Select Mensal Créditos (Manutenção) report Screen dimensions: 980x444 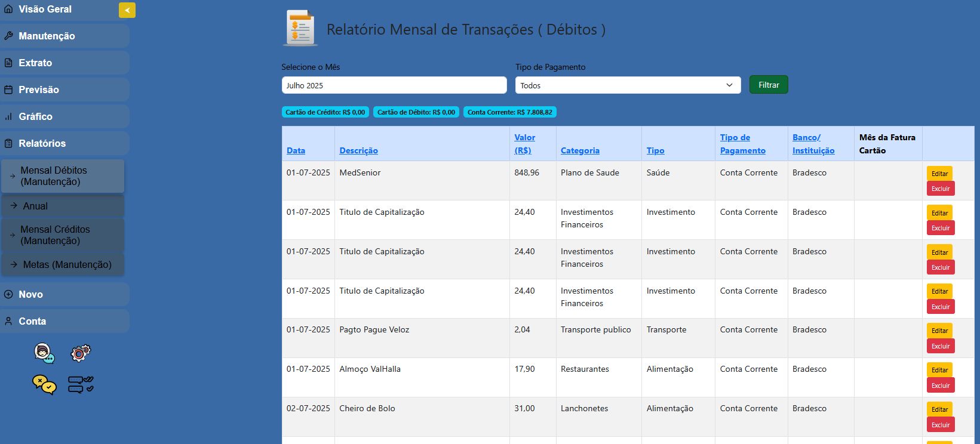click(x=55, y=235)
